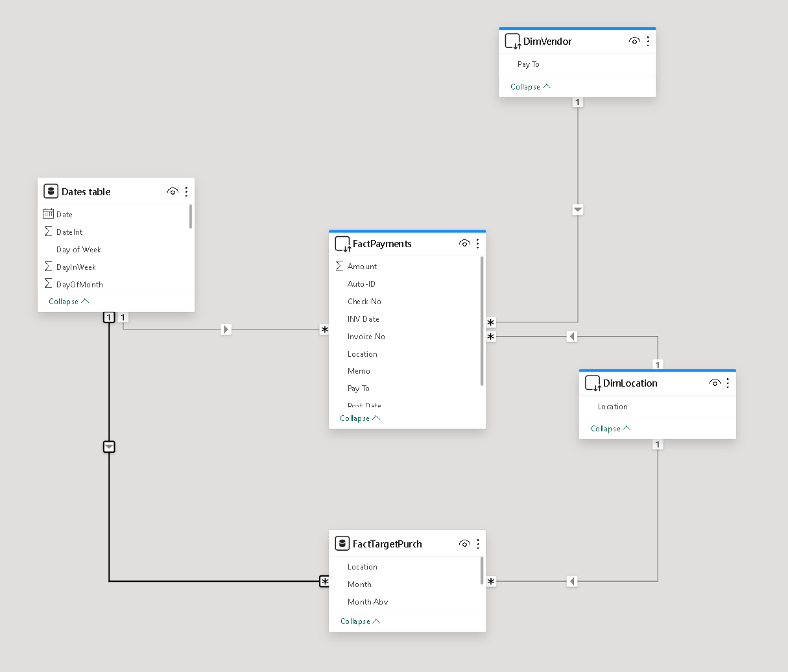Viewport: 788px width, 672px height.
Task: Click the calendar icon beside the Date field
Action: click(48, 214)
